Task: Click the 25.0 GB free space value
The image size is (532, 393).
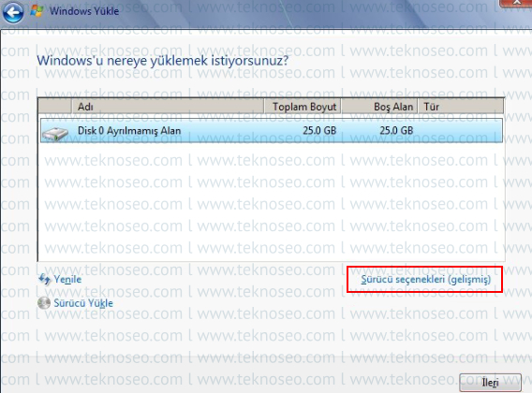Action: pos(396,131)
